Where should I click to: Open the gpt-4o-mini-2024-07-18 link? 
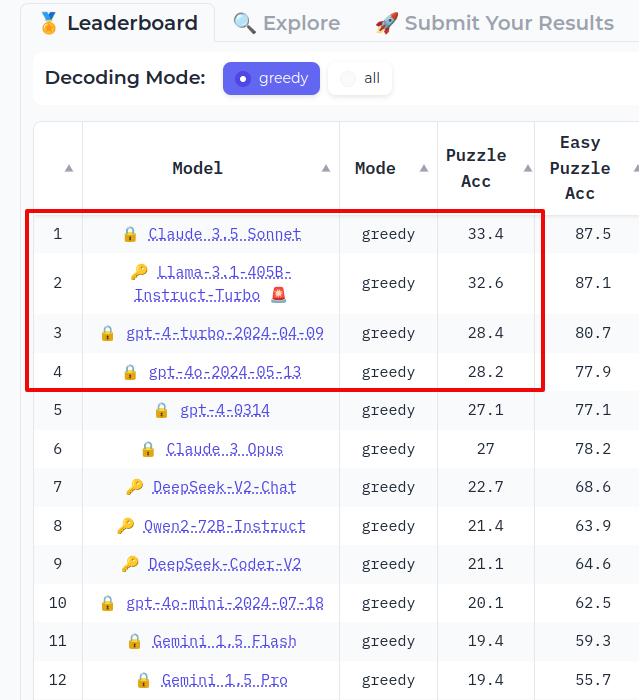pyautogui.click(x=225, y=603)
